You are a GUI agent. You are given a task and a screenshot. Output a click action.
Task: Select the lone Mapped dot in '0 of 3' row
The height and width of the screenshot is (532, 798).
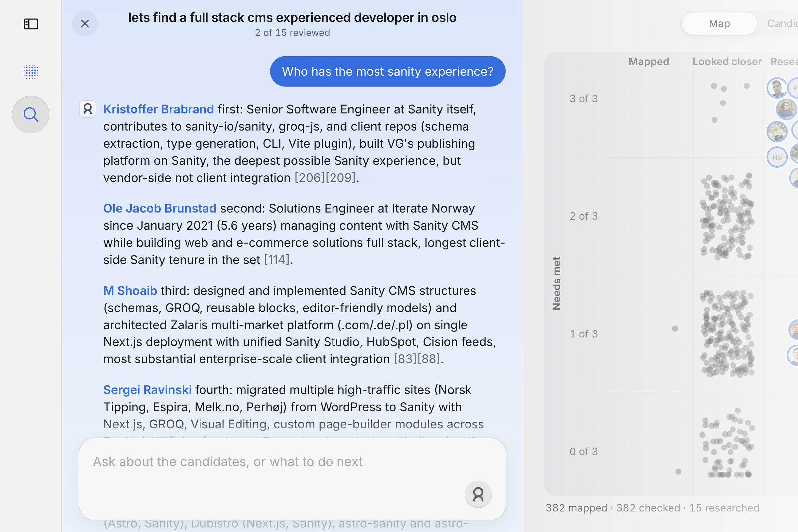pos(678,471)
